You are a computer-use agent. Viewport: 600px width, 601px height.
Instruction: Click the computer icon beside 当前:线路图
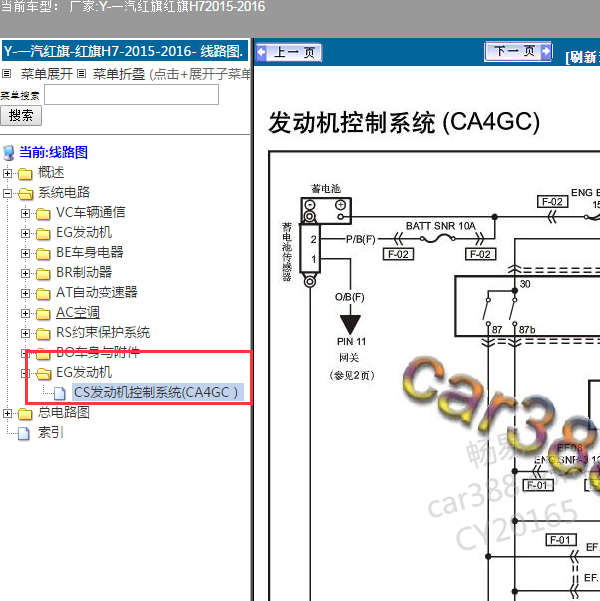tap(8, 153)
